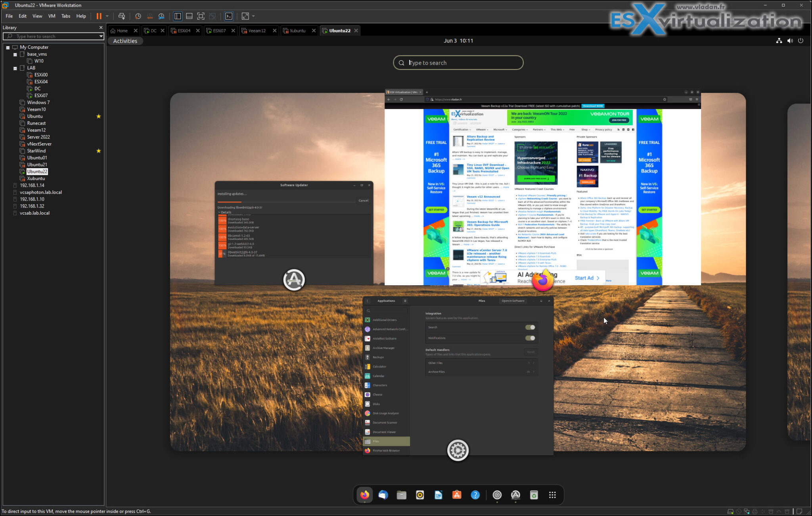
Task: Open the Ubuntu Software store from the dock
Action: pyautogui.click(x=456, y=495)
